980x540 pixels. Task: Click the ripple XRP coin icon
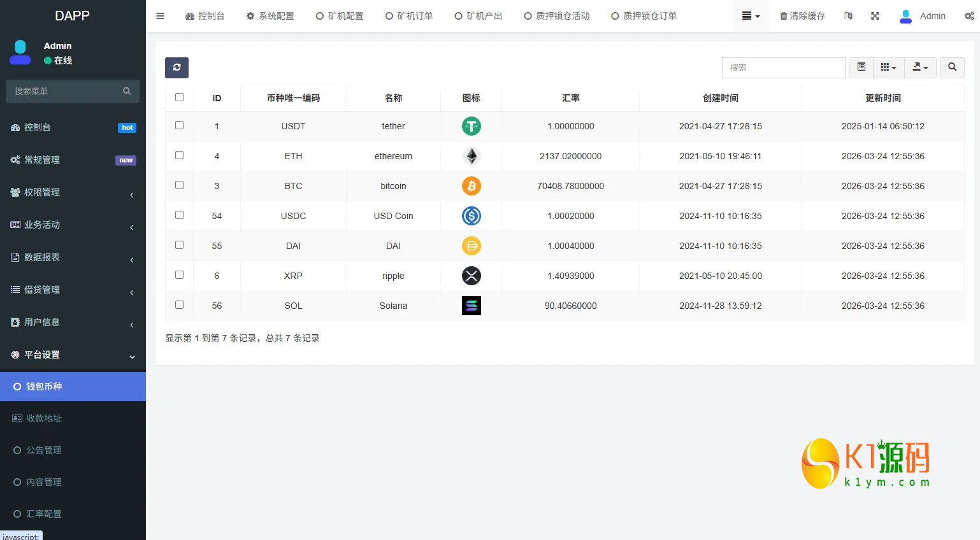tap(472, 276)
